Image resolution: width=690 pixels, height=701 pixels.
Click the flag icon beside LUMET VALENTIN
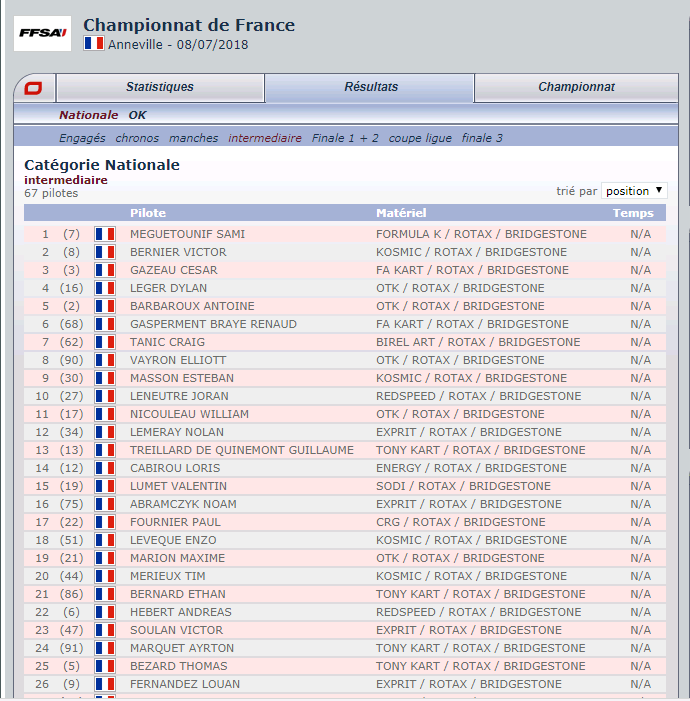pos(105,486)
